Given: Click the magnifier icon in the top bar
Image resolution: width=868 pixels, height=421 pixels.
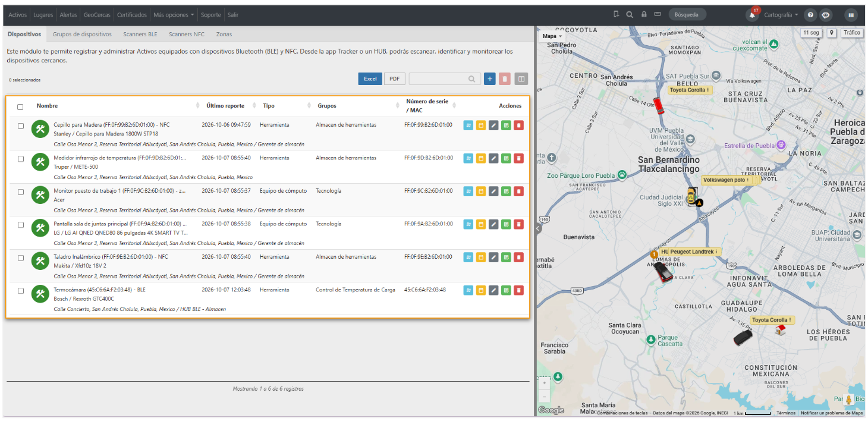Looking at the screenshot, I should pyautogui.click(x=630, y=14).
